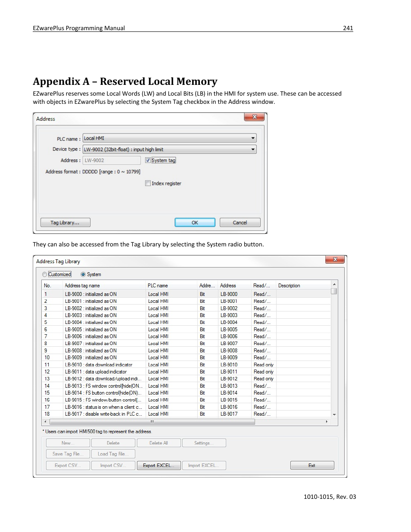Click Import CSV button
This screenshot has height=532, width=411.
point(113,466)
